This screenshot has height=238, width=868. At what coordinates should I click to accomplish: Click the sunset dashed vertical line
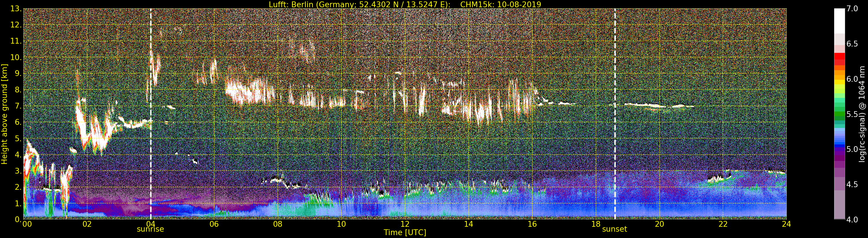pos(615,114)
